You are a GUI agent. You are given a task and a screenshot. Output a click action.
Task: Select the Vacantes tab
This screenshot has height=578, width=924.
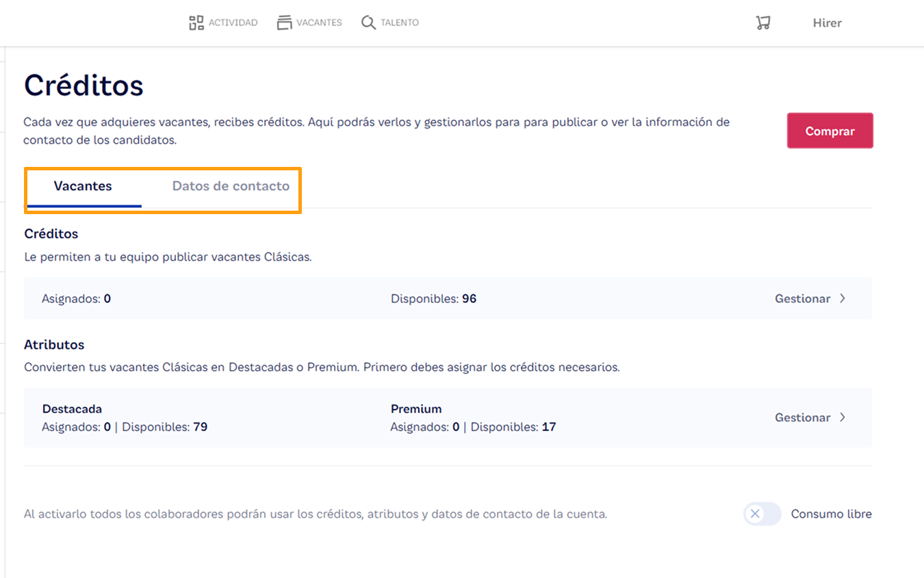tap(83, 185)
